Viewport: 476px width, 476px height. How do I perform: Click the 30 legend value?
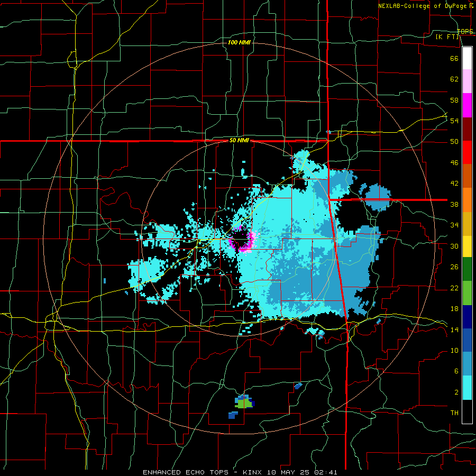coord(454,246)
